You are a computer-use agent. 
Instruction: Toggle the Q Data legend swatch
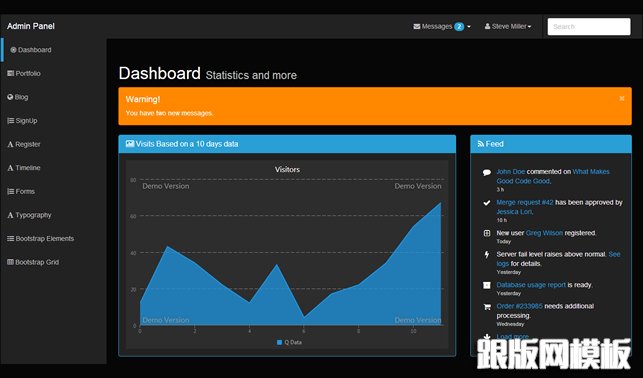[280, 342]
